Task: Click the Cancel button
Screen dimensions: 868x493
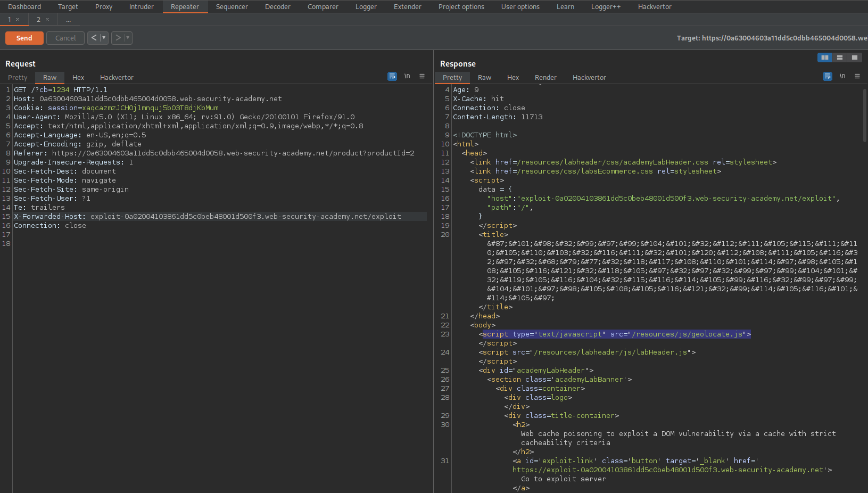Action: pyautogui.click(x=65, y=38)
